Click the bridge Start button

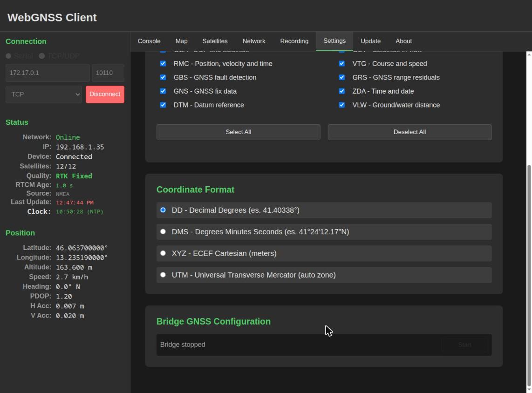point(464,345)
